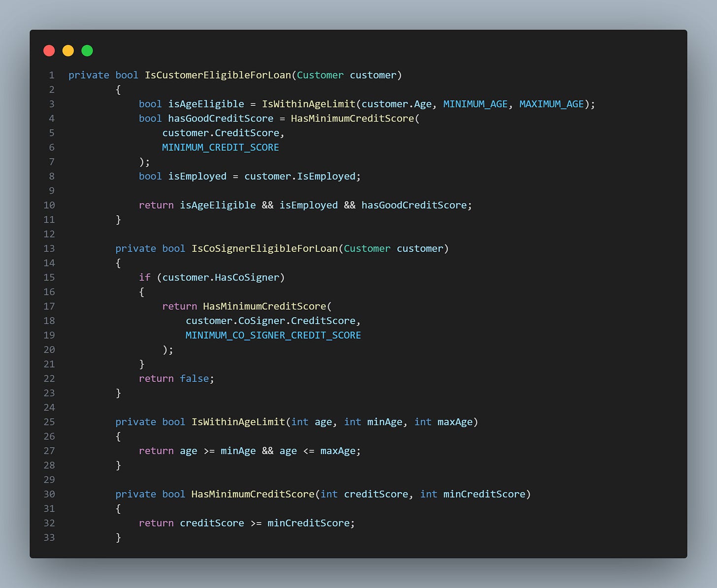Screen dimensions: 717x588
Task: Click HasMinimumCreditScore method definition on line 30
Action: (253, 494)
